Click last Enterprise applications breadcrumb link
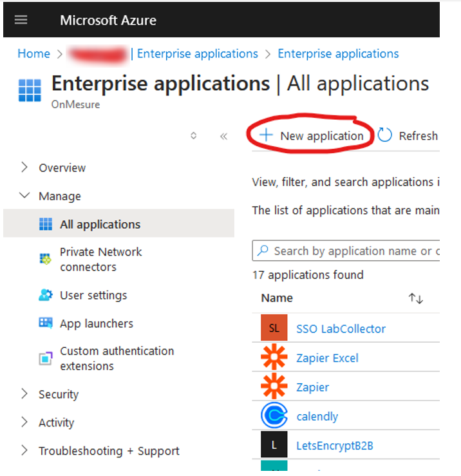This screenshot has width=461, height=476. pos(338,53)
